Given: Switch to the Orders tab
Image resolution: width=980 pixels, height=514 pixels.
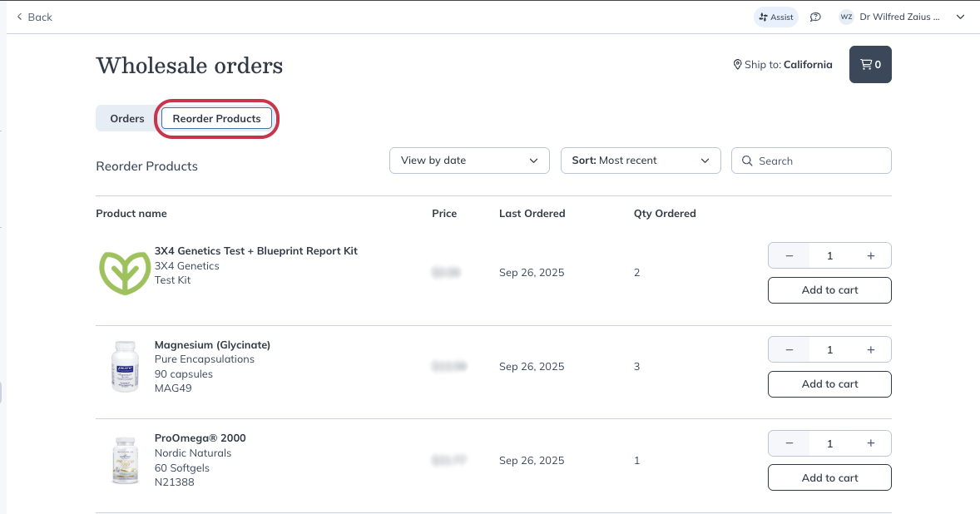Looking at the screenshot, I should 127,119.
